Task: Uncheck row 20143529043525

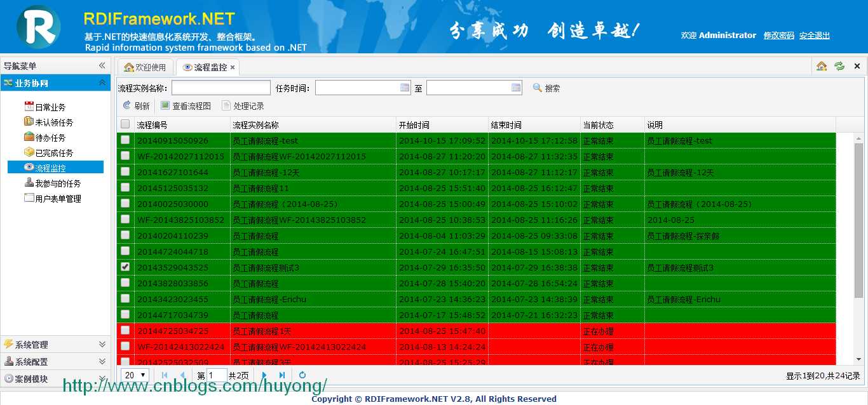Action: click(x=125, y=267)
